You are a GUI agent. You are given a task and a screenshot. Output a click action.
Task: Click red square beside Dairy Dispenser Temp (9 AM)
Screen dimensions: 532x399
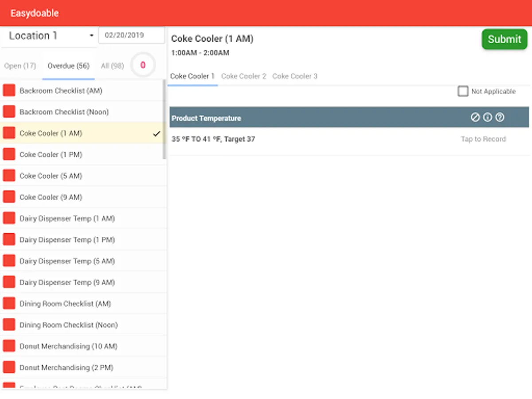pyautogui.click(x=9, y=282)
